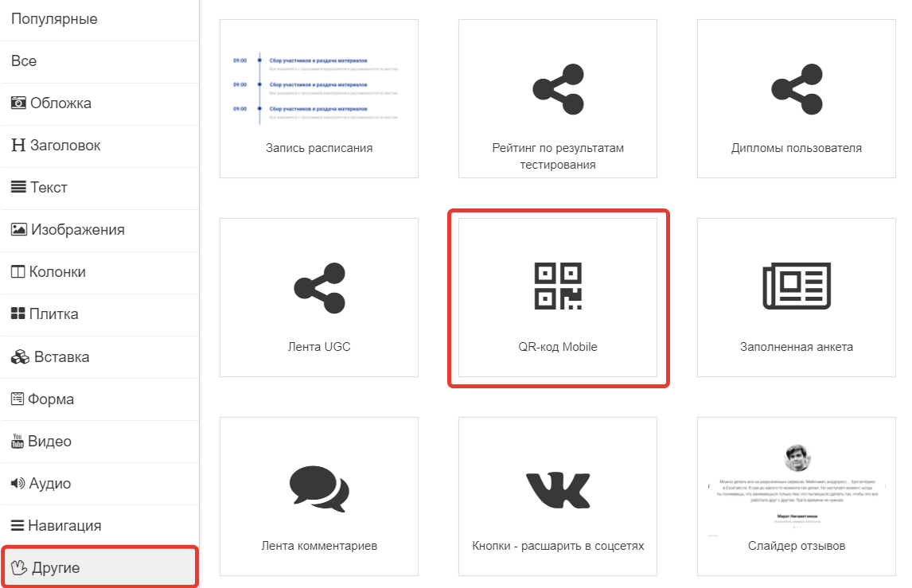Choose the Слайдер отзывов preview thumbnail
This screenshot has height=588, width=912.
(797, 490)
